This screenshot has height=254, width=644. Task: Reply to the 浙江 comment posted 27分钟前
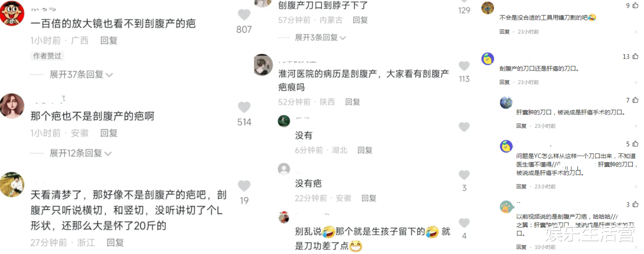click(115, 242)
